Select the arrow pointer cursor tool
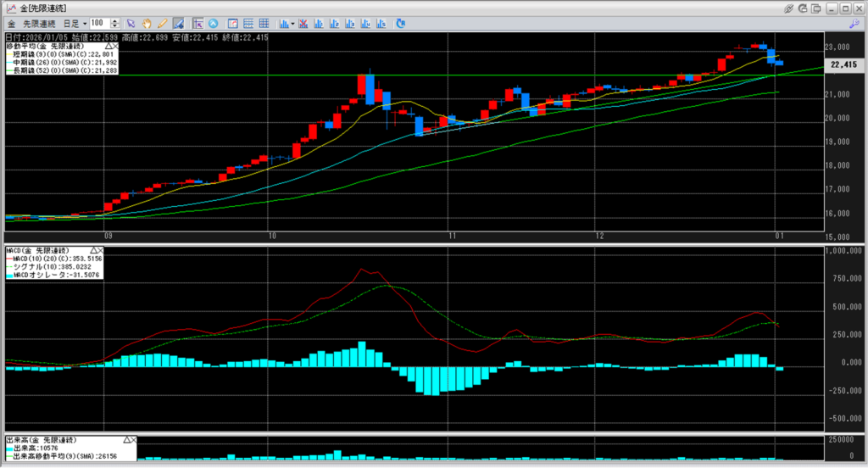Screen dimensions: 868x468 click(x=130, y=23)
